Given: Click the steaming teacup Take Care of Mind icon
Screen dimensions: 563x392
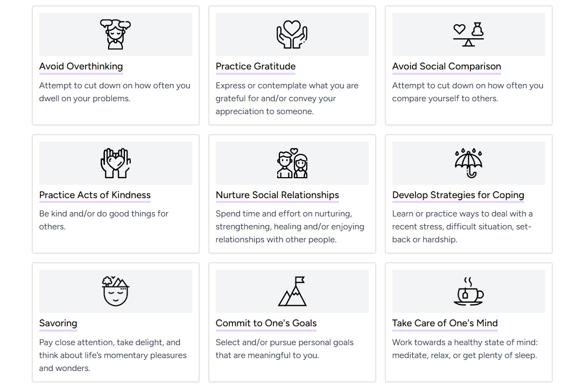Looking at the screenshot, I should [x=468, y=290].
